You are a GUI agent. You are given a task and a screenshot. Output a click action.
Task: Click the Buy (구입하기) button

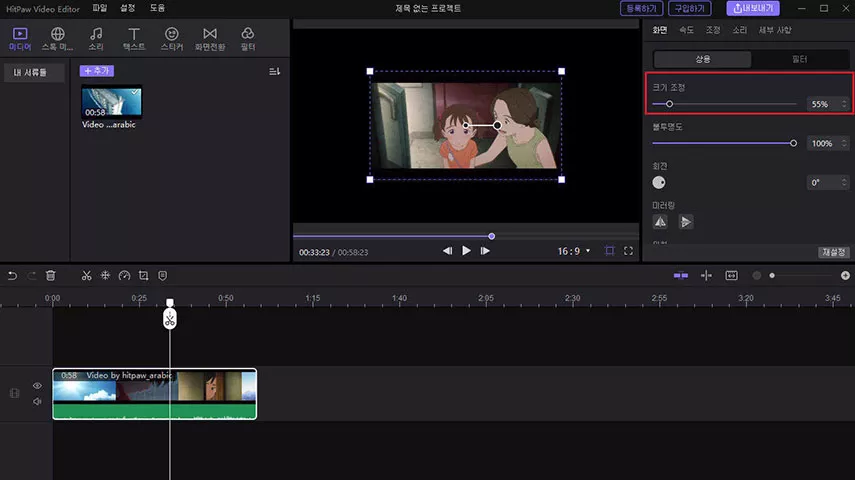click(690, 8)
